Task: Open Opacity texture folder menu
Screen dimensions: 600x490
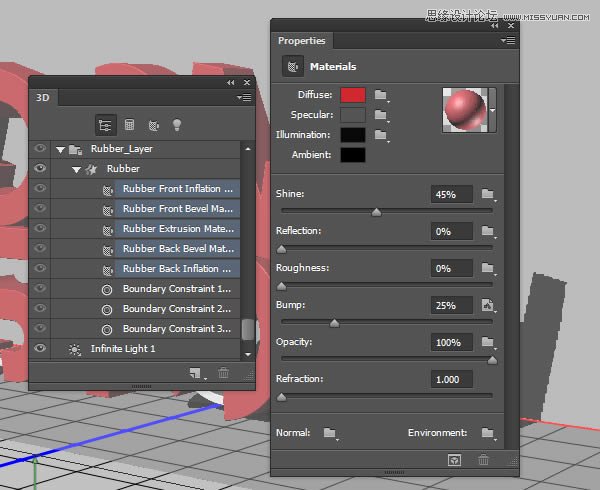Action: (x=488, y=342)
